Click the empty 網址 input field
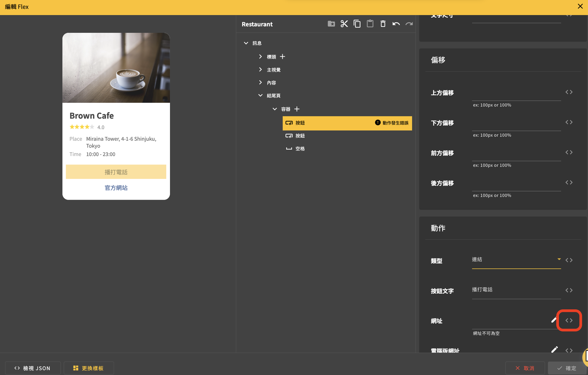 510,320
